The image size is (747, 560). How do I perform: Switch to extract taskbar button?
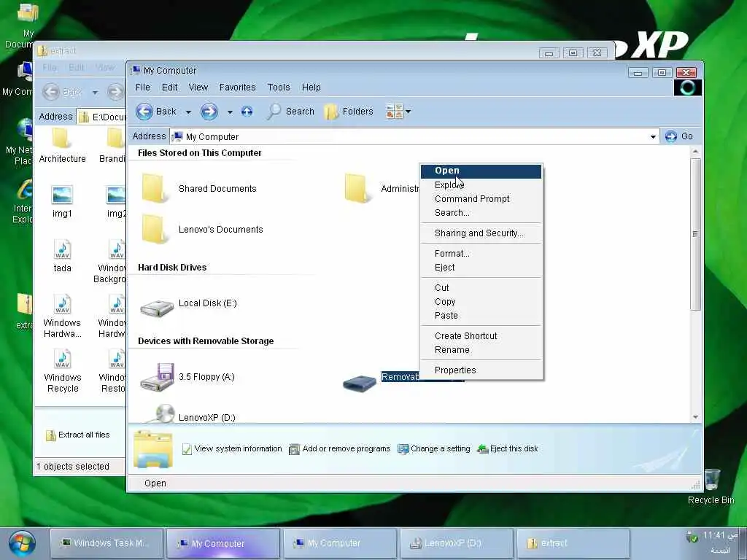573,543
